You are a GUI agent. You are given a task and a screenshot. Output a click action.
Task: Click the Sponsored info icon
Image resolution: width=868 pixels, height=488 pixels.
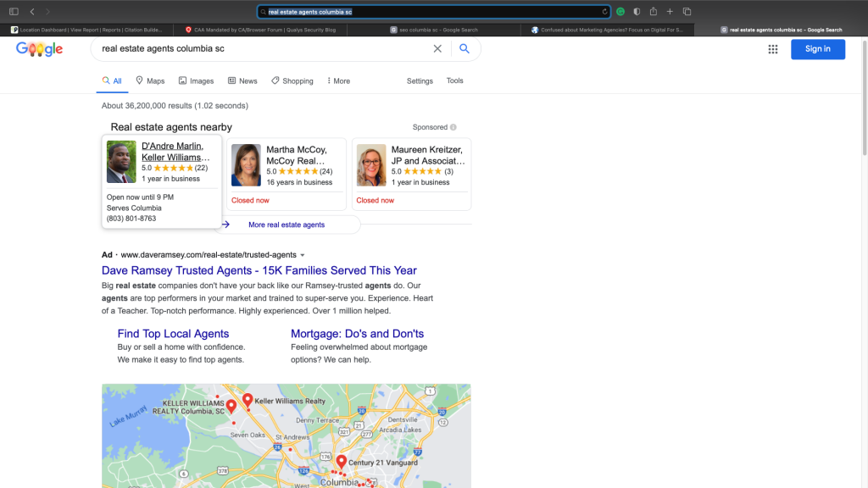point(453,127)
